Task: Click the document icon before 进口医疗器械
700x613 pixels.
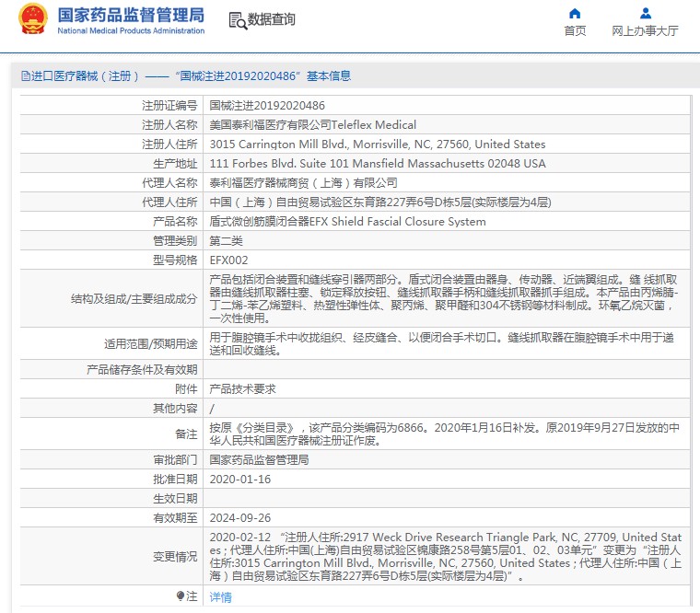Action: coord(26,76)
